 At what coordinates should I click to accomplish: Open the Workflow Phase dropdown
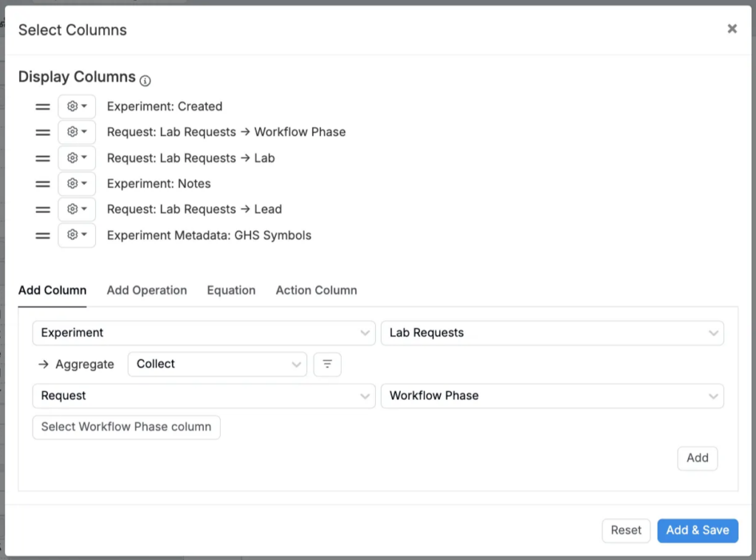552,396
